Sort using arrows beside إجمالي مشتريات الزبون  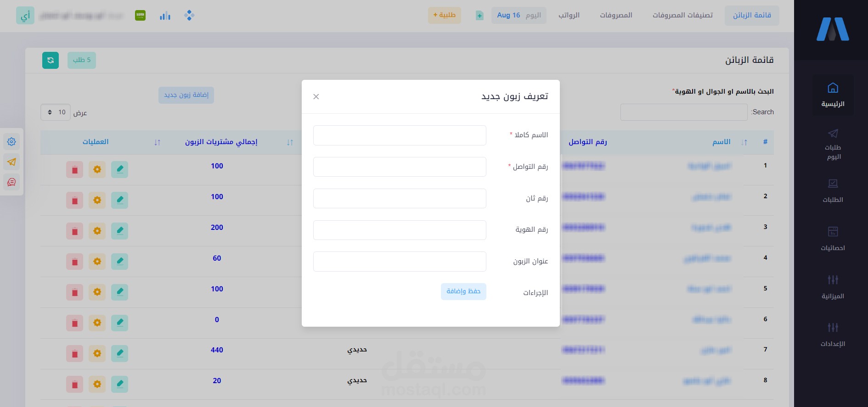(x=158, y=142)
